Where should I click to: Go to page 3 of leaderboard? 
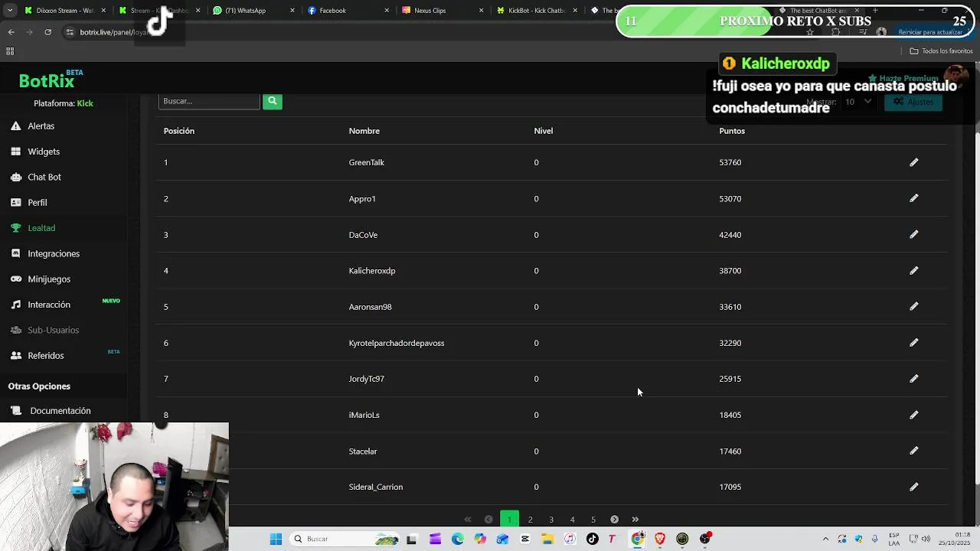[x=551, y=520]
